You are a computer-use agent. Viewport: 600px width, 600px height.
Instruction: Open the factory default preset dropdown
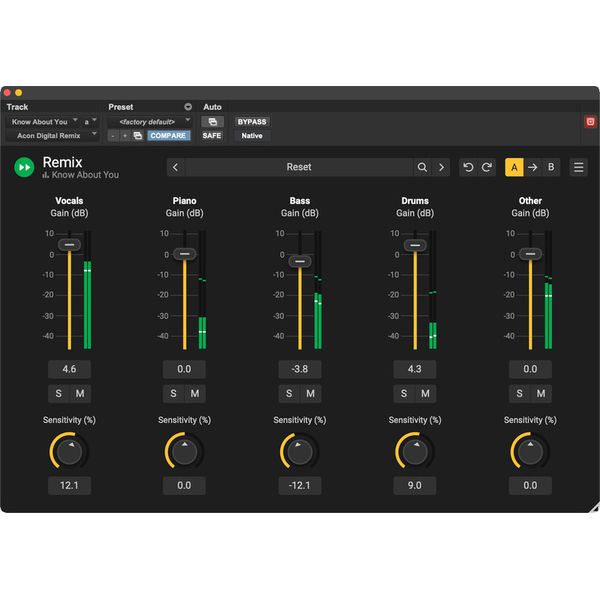150,122
